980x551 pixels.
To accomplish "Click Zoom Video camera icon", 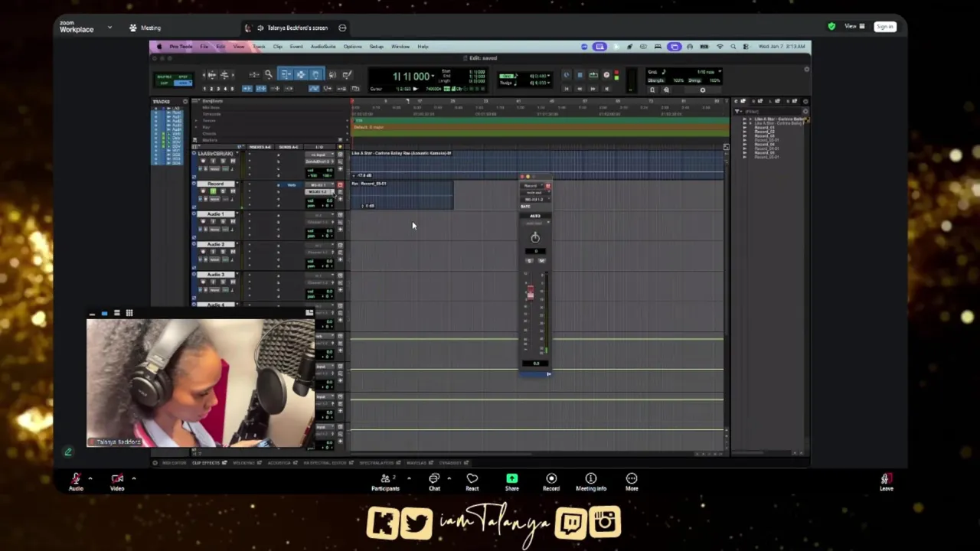I will [117, 479].
